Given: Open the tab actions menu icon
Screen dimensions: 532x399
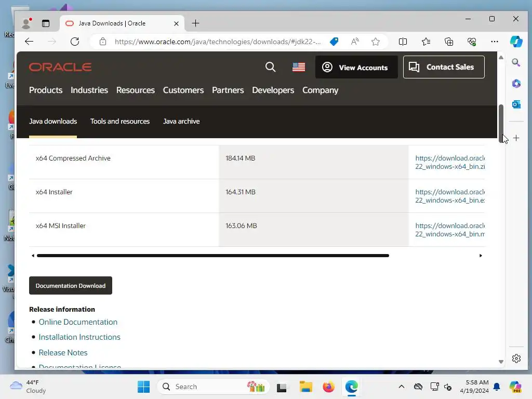Looking at the screenshot, I should tap(46, 23).
